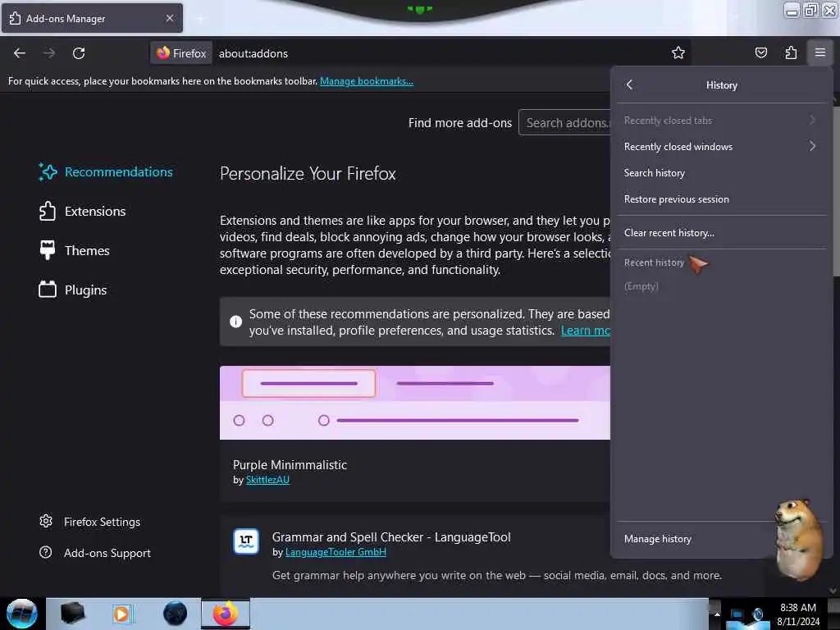Image resolution: width=840 pixels, height=630 pixels.
Task: Expand Recently closed tabs submenu
Action: (x=721, y=120)
